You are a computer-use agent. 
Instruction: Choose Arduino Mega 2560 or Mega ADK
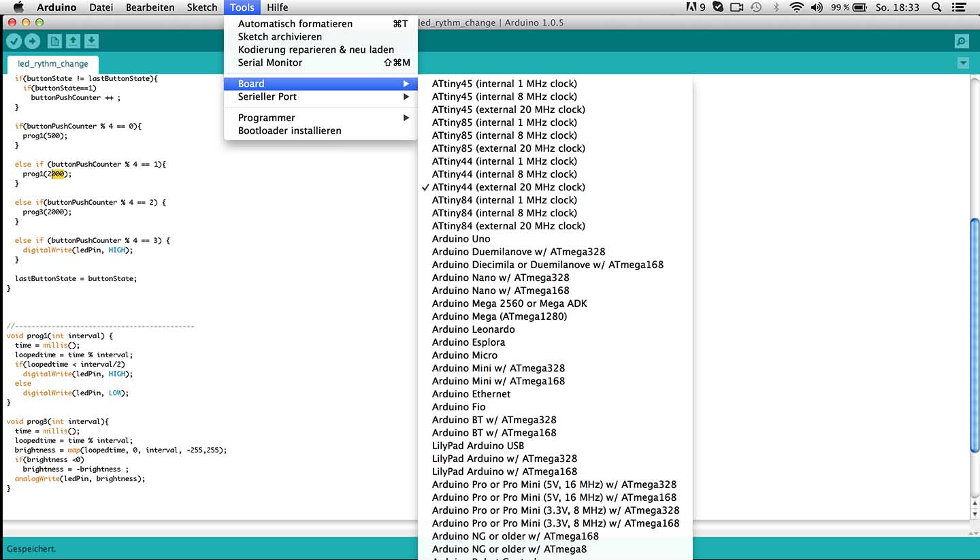click(555, 303)
